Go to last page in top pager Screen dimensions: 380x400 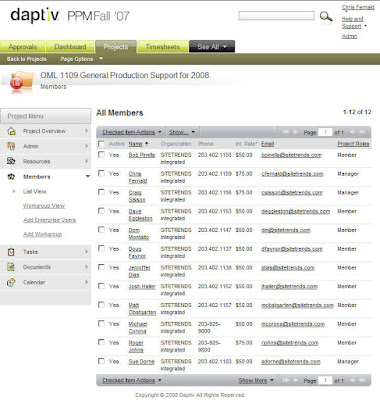(x=362, y=132)
